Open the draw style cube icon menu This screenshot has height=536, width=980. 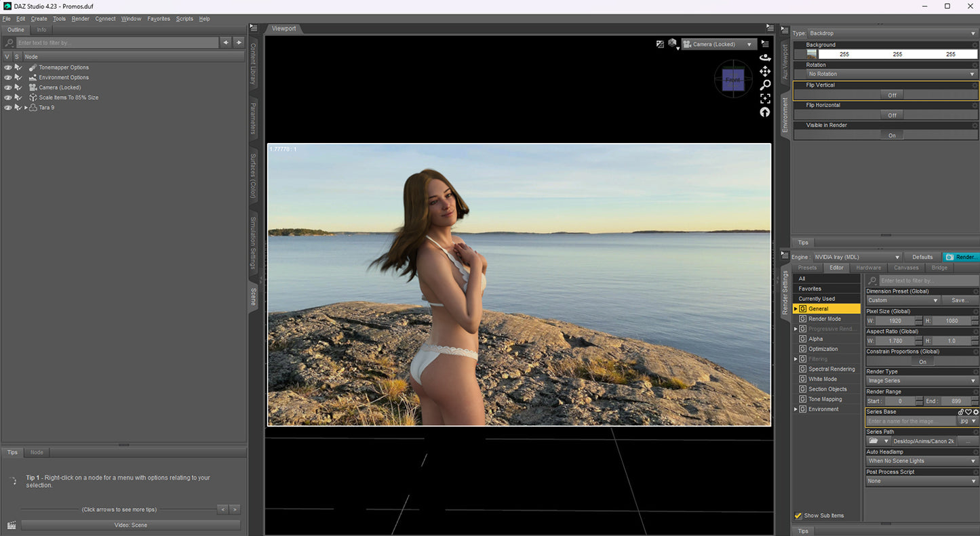tap(673, 44)
